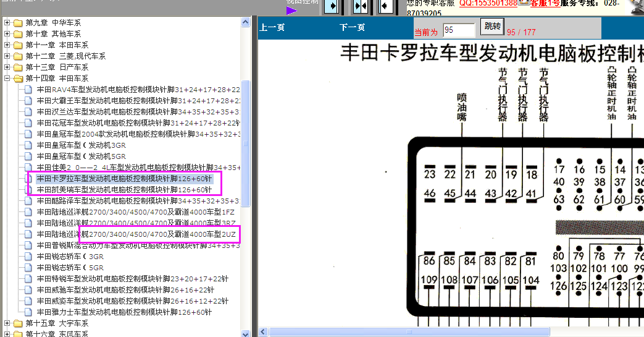The height and width of the screenshot is (337, 644).
Task: Click document icon of 丰田威驰车型 entry
Action: (x=28, y=289)
